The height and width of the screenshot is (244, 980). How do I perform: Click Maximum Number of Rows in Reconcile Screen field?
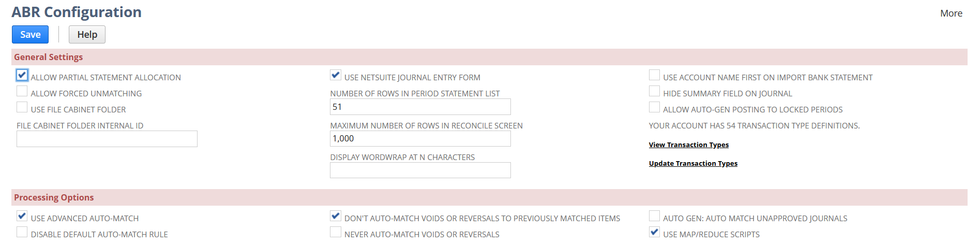click(x=420, y=139)
